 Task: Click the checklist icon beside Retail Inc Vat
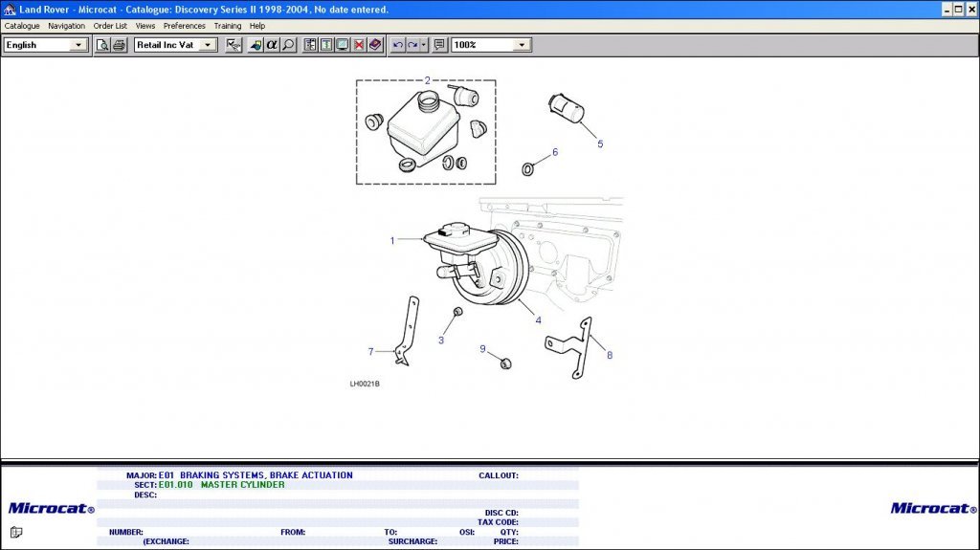pos(234,45)
